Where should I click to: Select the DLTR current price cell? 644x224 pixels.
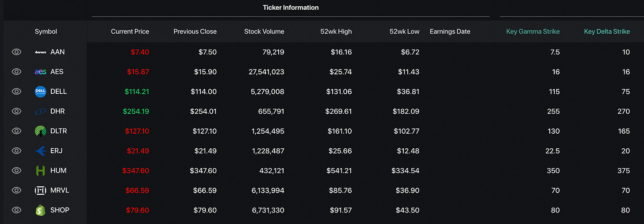pos(138,131)
